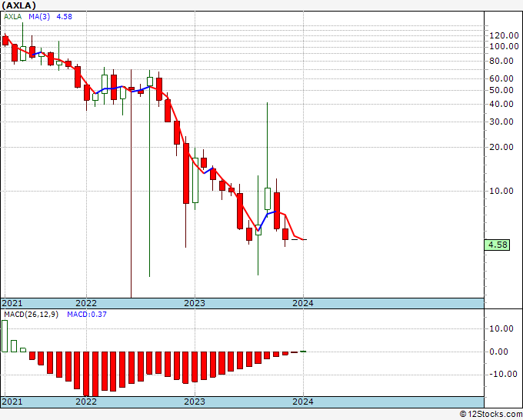Click the 2021 label on the price chart timeline
The height and width of the screenshot is (420, 523).
point(12,303)
